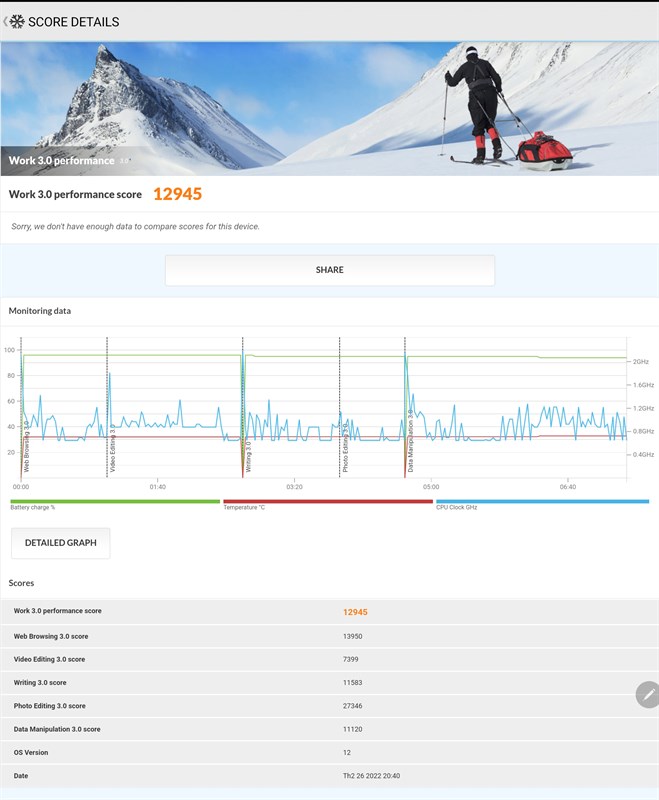Select the OS Version row label
This screenshot has width=659, height=800.
pos(31,753)
